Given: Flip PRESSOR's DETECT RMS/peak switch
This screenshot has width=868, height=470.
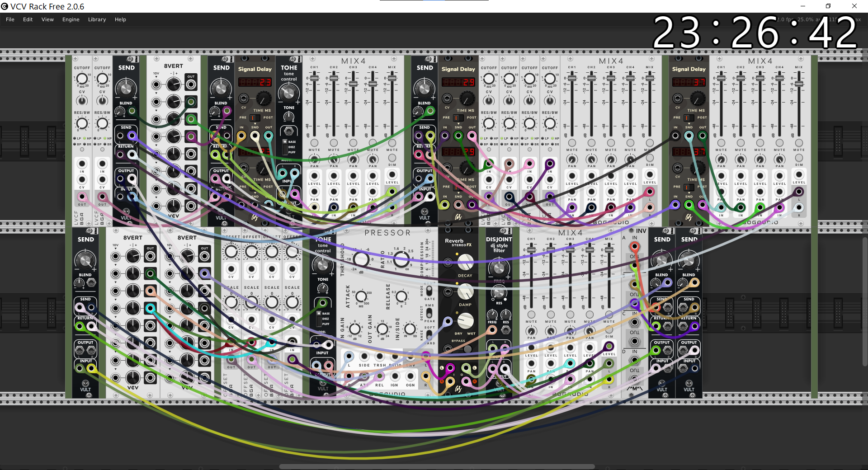Looking at the screenshot, I should pos(429,313).
